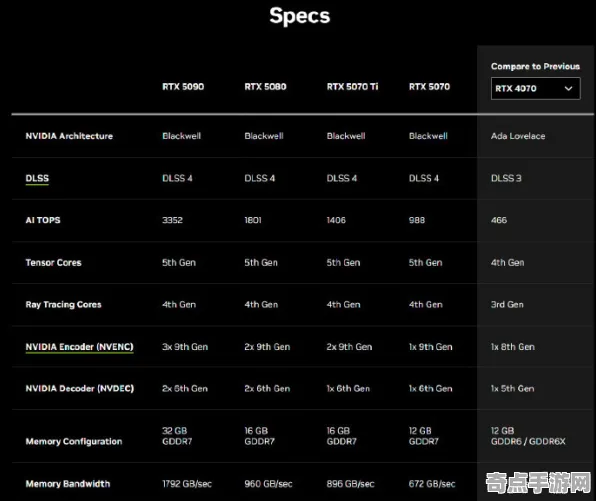Open the RTX 4070 comparison dropdown

pyautogui.click(x=535, y=89)
